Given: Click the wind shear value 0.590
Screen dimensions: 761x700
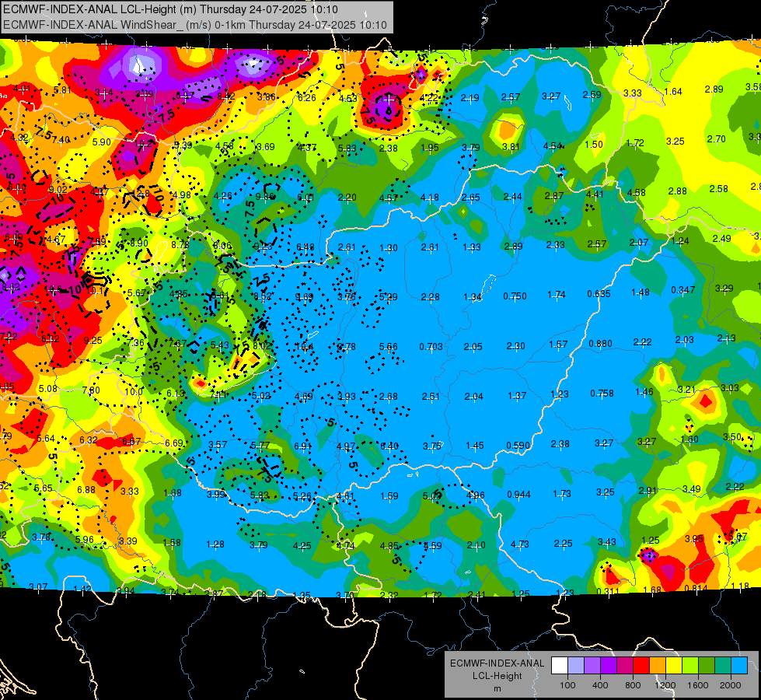Looking at the screenshot, I should click(518, 445).
